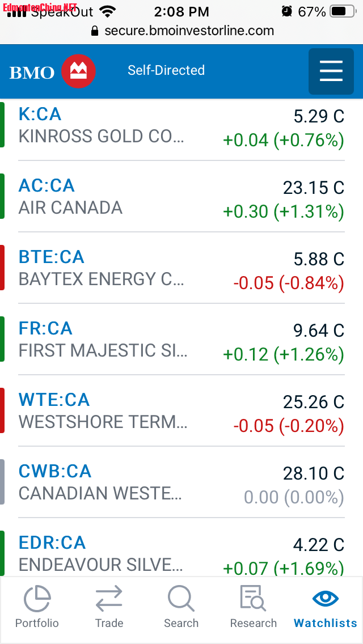Tap the battery status indicator
Screen dimensions: 363x644
coord(343,11)
